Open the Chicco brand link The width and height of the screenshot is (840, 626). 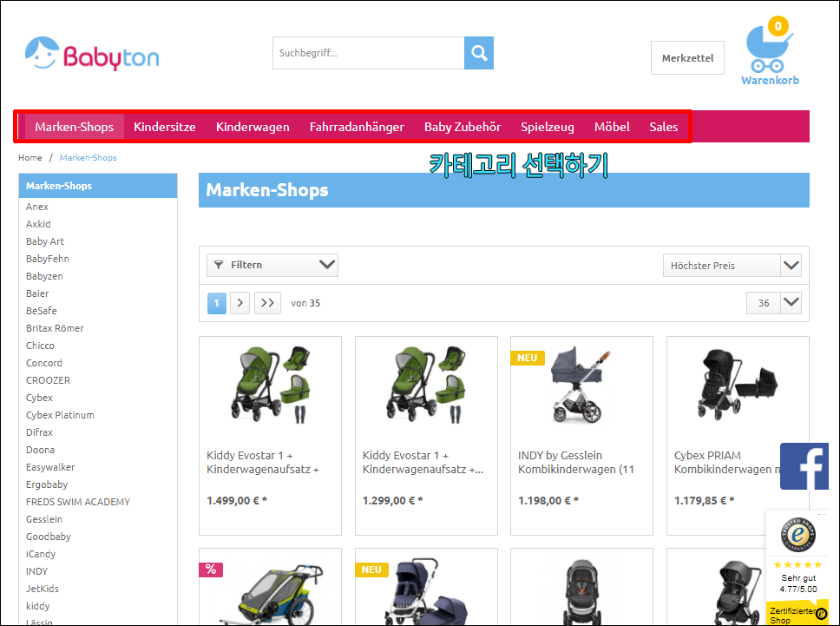[x=40, y=346]
